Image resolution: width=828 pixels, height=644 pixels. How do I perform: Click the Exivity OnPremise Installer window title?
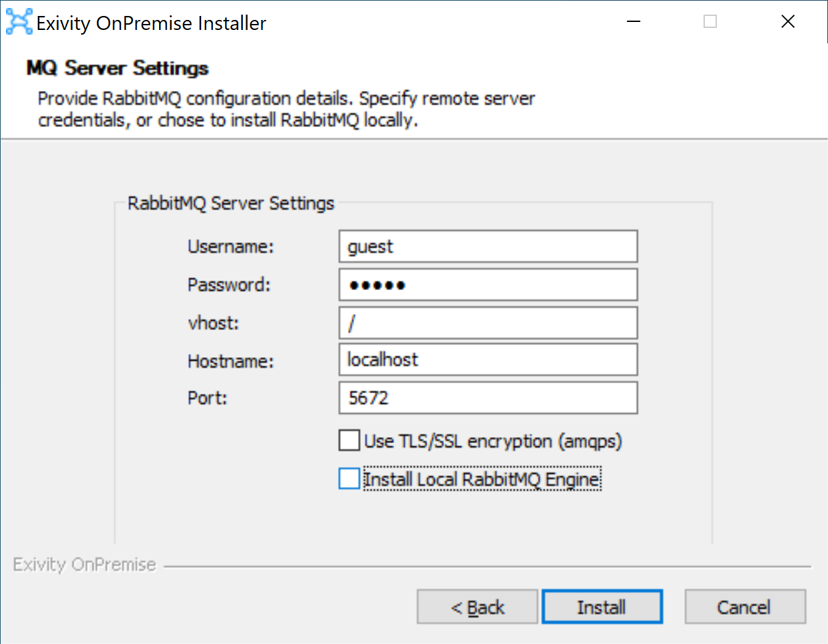click(x=151, y=23)
